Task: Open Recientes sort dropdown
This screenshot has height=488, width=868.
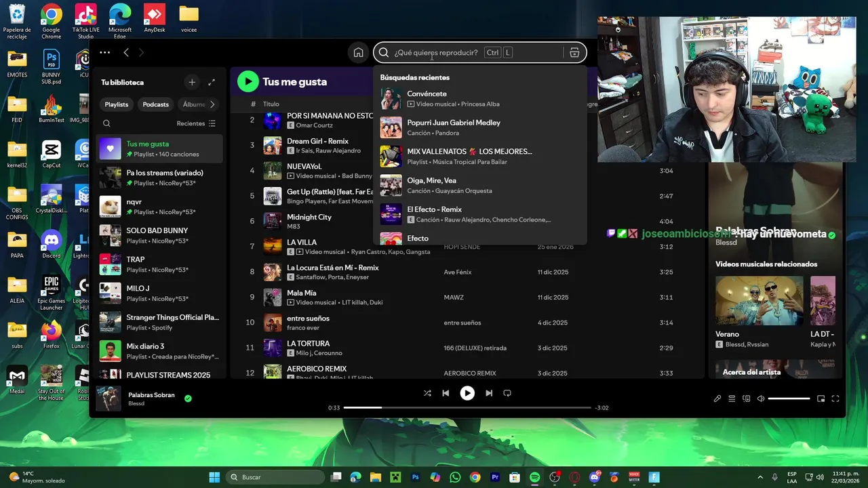Action: click(196, 123)
